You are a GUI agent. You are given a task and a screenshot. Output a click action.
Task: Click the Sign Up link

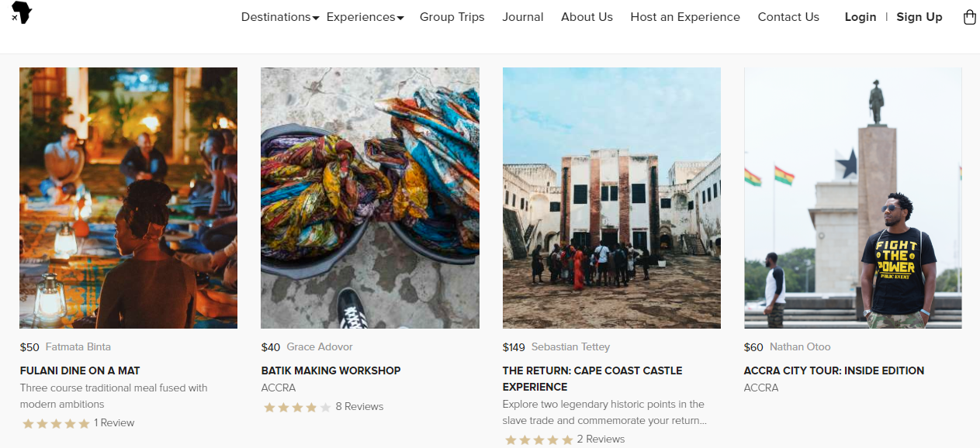(x=919, y=17)
